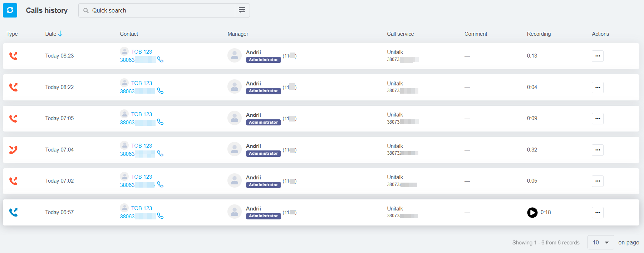Click the phone number link in 07:02 row
This screenshot has height=253, width=644.
[x=137, y=185]
